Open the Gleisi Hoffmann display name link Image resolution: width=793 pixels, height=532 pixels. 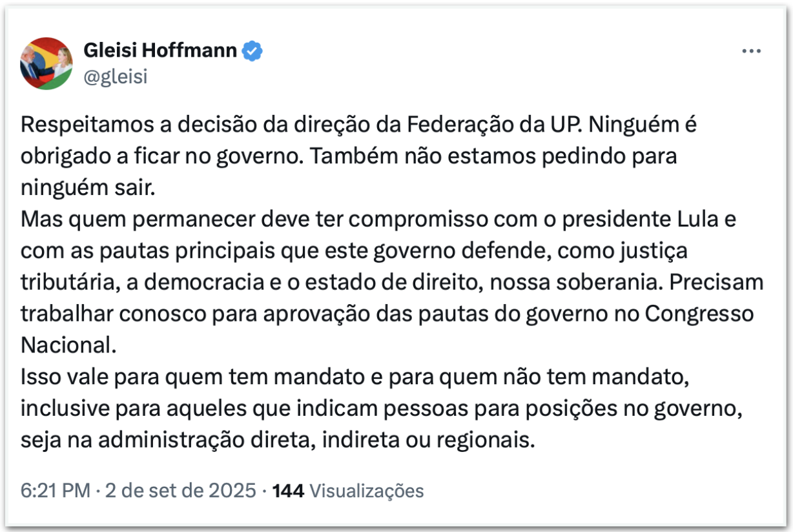160,50
